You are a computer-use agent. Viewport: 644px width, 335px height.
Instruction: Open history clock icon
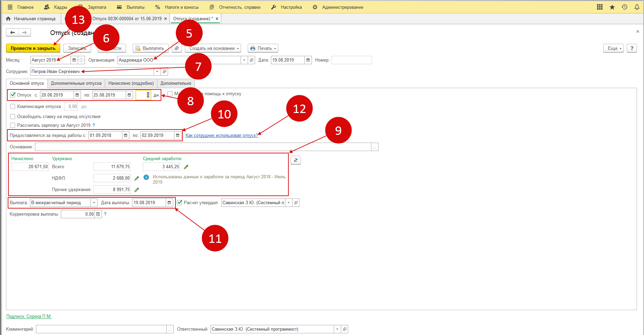625,7
